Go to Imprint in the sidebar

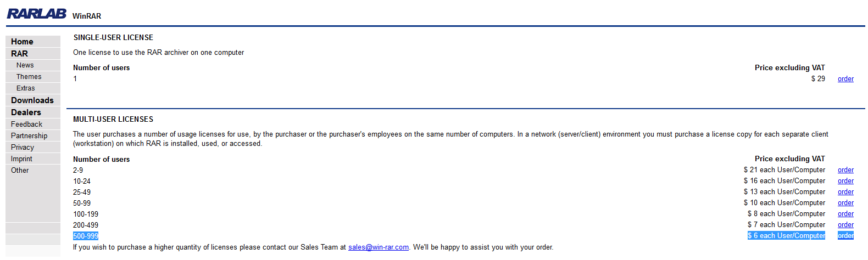[21, 159]
